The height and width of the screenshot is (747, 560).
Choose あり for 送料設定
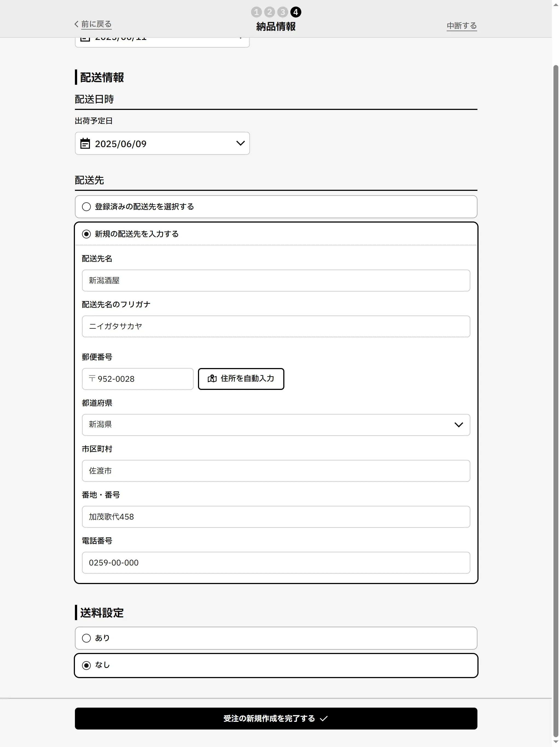pos(86,638)
